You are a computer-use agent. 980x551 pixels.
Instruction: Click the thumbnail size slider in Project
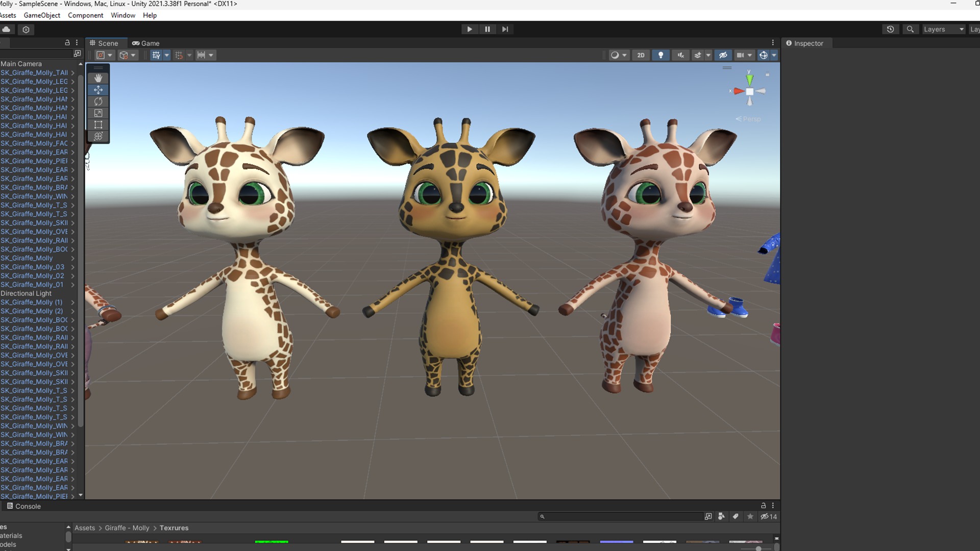tap(758, 548)
